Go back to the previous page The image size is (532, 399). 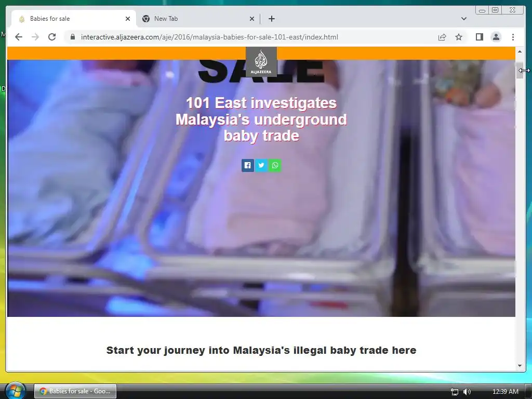pyautogui.click(x=19, y=37)
